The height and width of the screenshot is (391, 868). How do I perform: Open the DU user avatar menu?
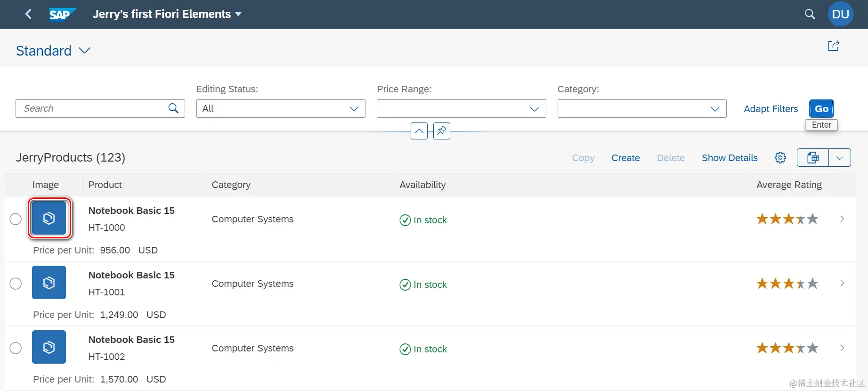tap(840, 14)
